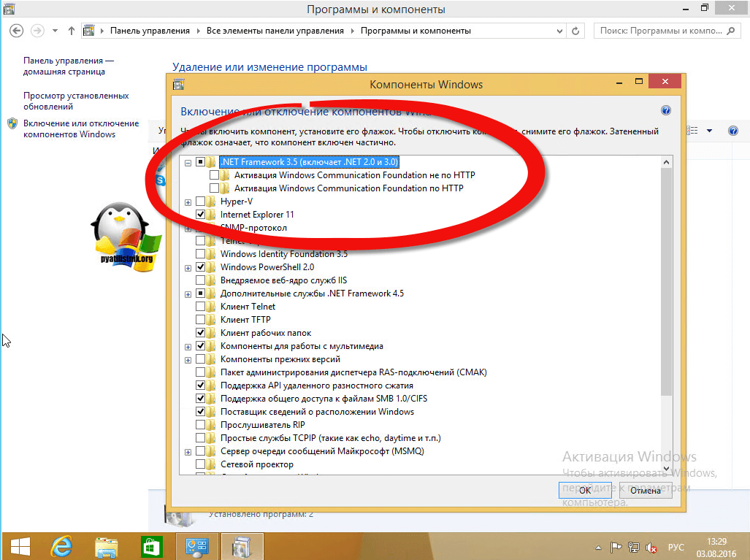Expand Компоненты прежних версий node
The height and width of the screenshot is (560, 750).
[188, 360]
